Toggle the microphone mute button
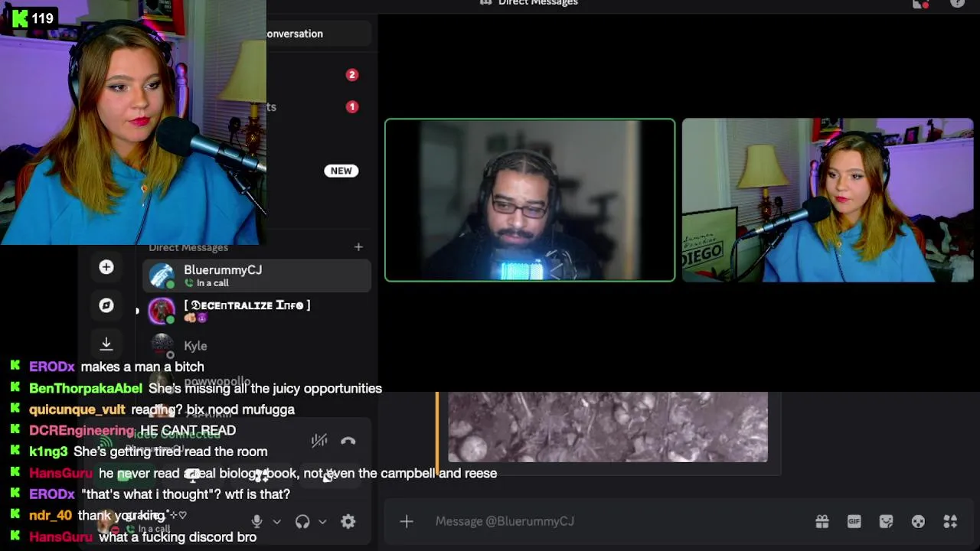 (x=257, y=521)
